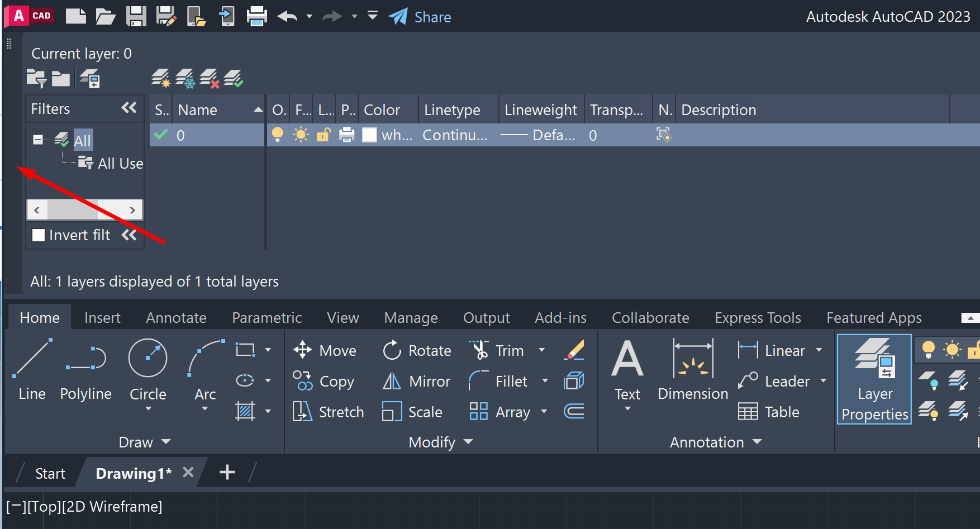Click the Redo arrow

click(332, 16)
